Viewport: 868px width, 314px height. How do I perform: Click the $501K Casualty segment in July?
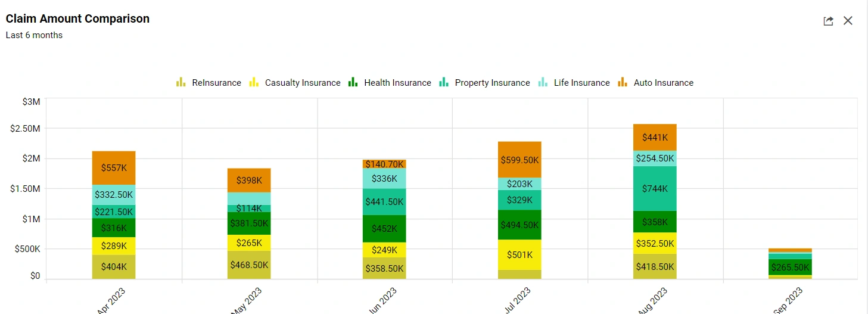(519, 255)
